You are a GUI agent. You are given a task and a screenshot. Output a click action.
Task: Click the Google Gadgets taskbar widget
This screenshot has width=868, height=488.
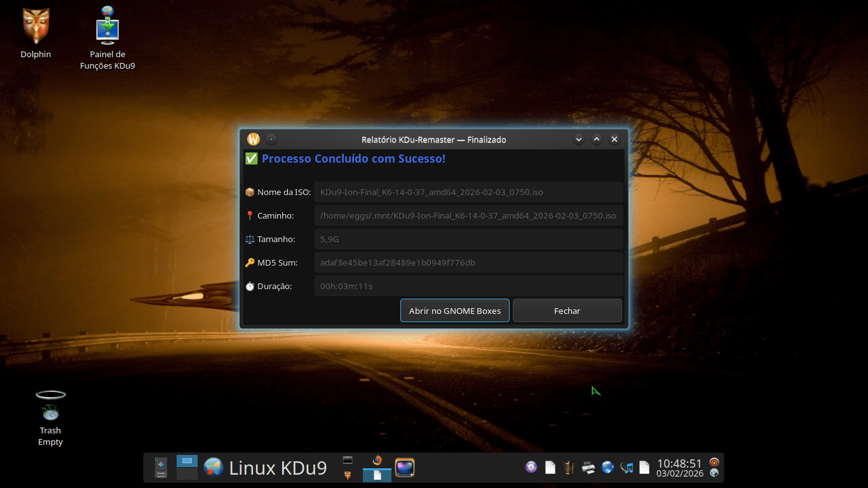pos(161,468)
